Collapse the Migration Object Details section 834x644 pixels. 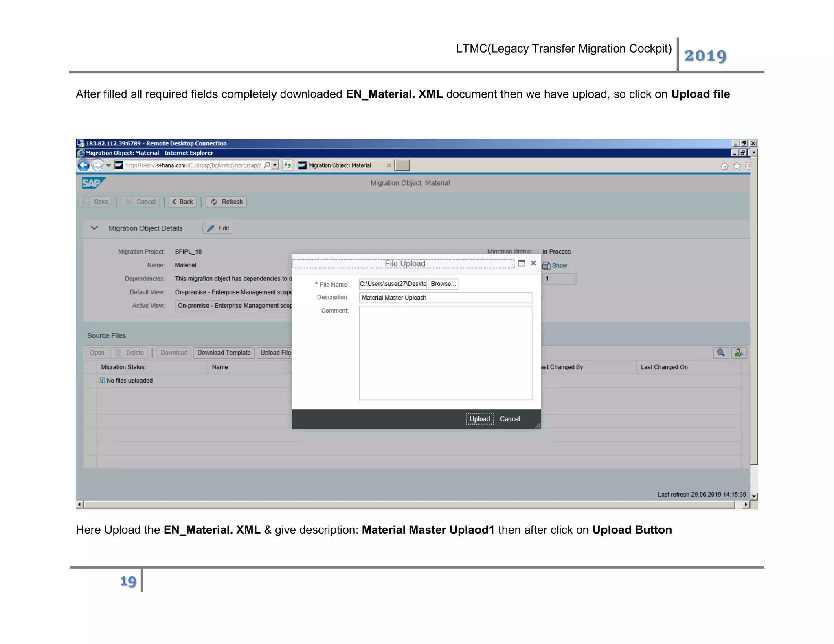[94, 228]
